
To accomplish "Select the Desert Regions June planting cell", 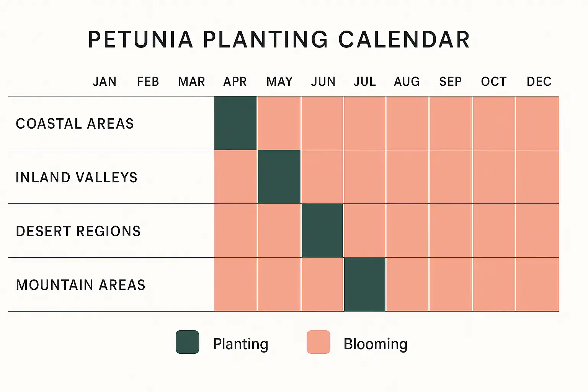I will pos(322,230).
